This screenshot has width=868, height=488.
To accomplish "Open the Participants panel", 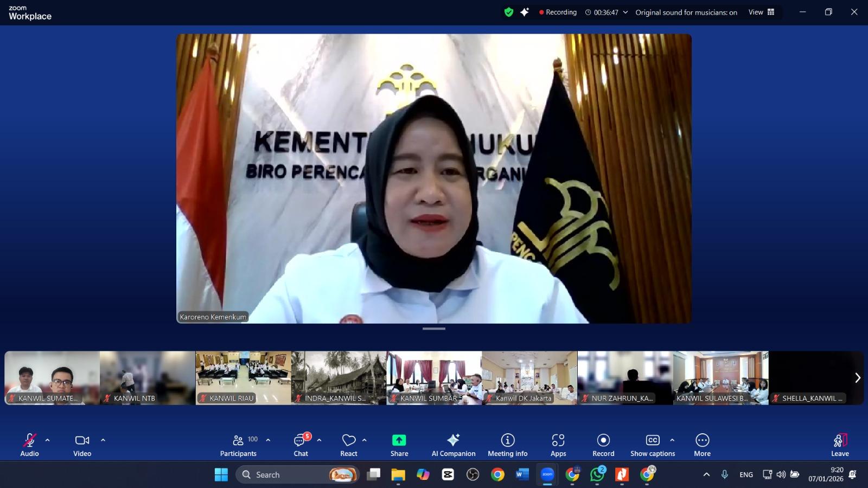I will (x=238, y=445).
